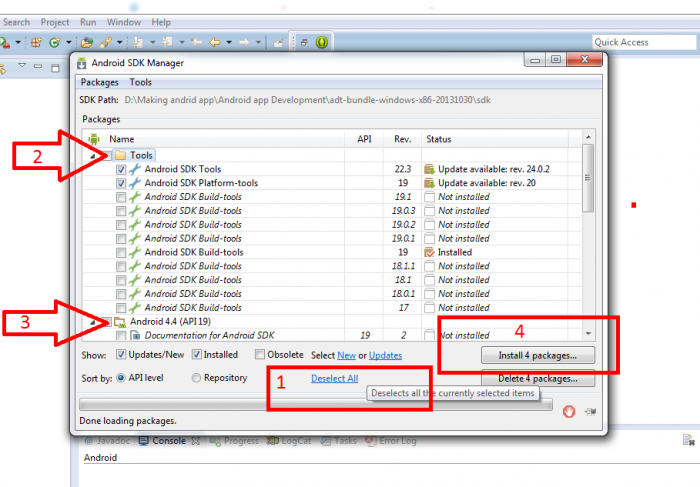This screenshot has height=487, width=700.
Task: Open the New Java Class dropdown arrow
Action: tap(68, 42)
